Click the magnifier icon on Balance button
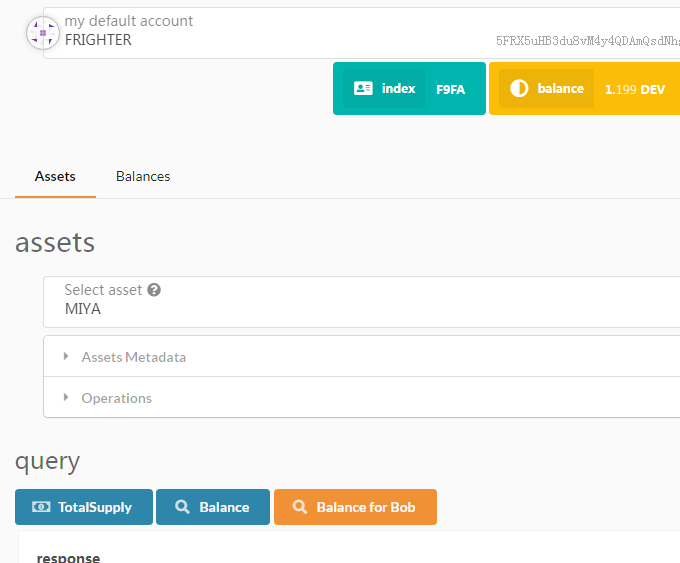This screenshot has height=563, width=680. (182, 507)
